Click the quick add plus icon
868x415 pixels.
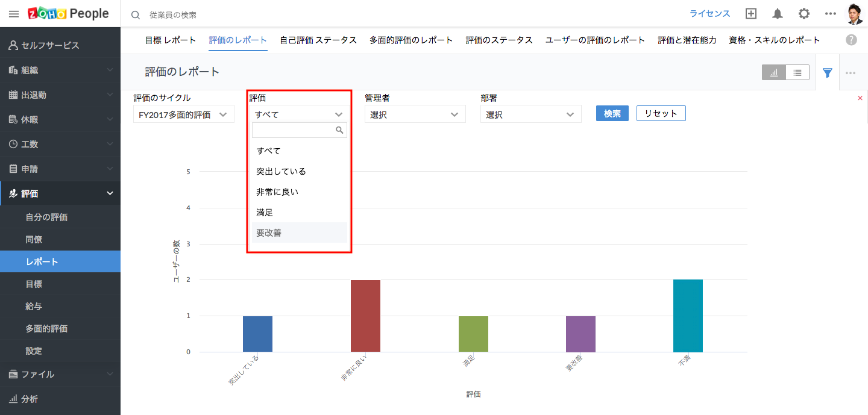point(751,14)
